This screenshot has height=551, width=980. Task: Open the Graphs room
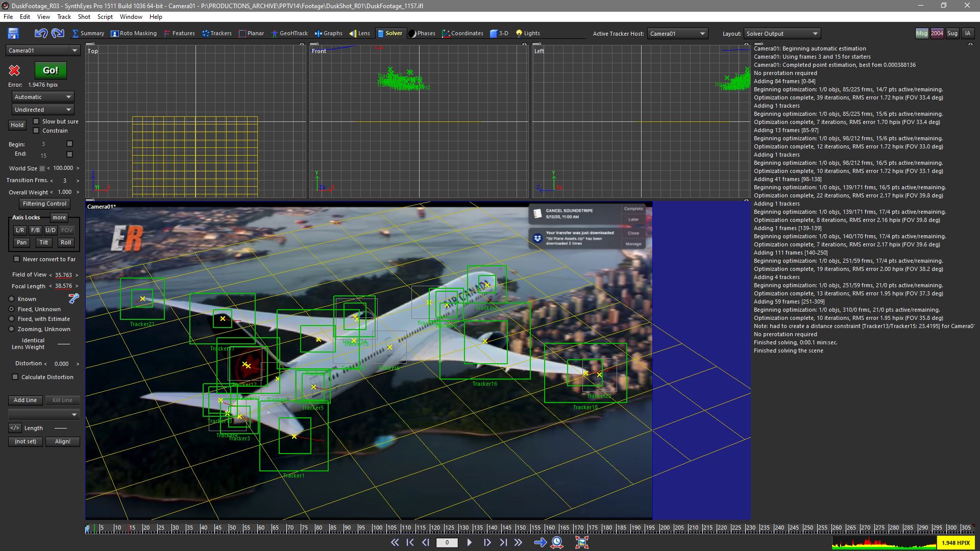(328, 33)
